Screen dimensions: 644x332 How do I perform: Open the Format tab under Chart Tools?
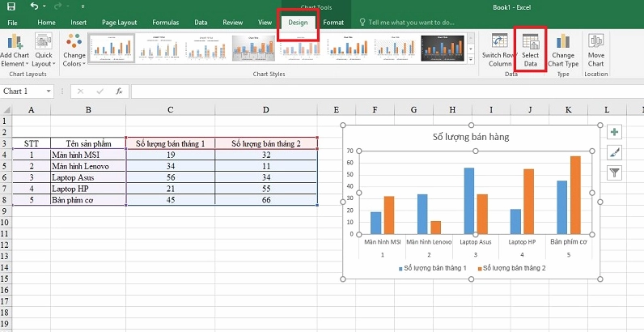(x=333, y=23)
